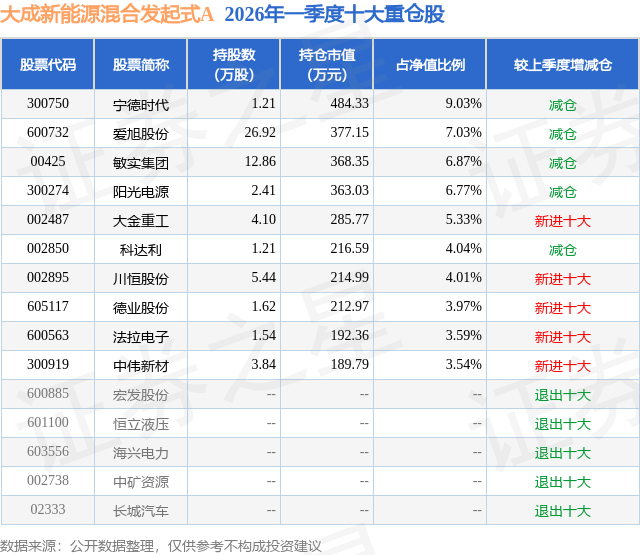Click stock code 002738

tap(48, 480)
